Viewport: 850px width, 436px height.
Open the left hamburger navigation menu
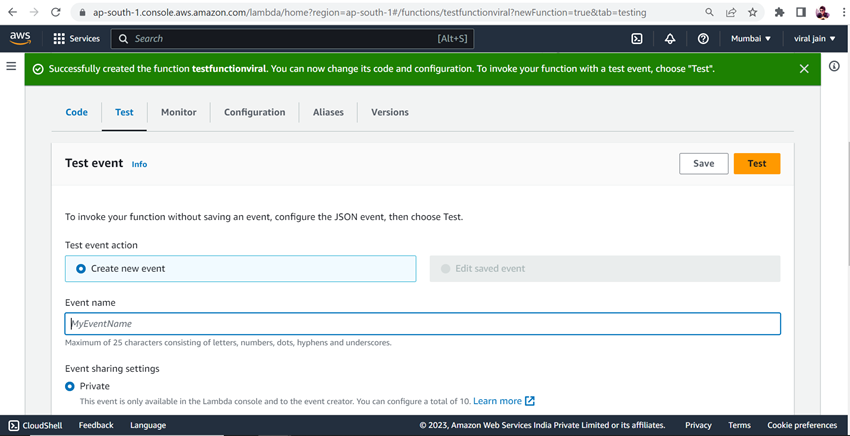(11, 66)
